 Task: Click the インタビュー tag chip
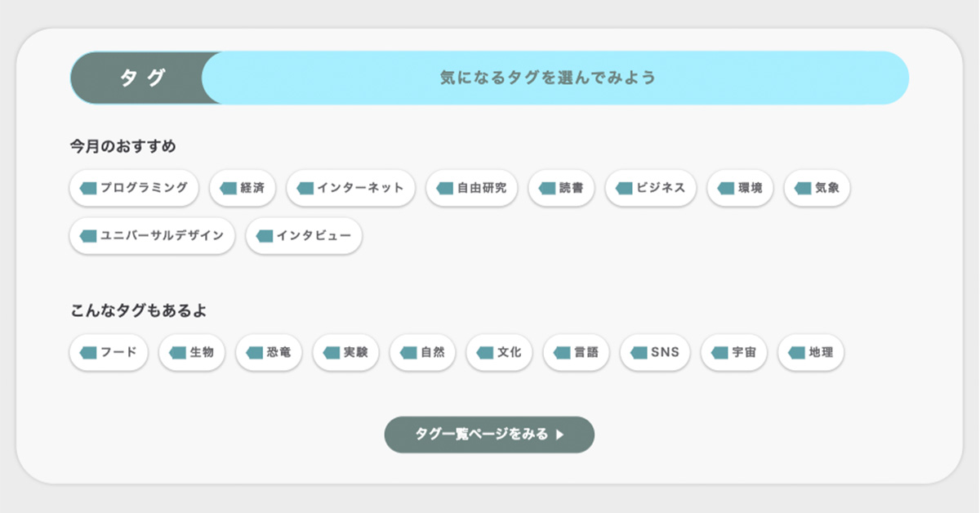[x=304, y=236]
